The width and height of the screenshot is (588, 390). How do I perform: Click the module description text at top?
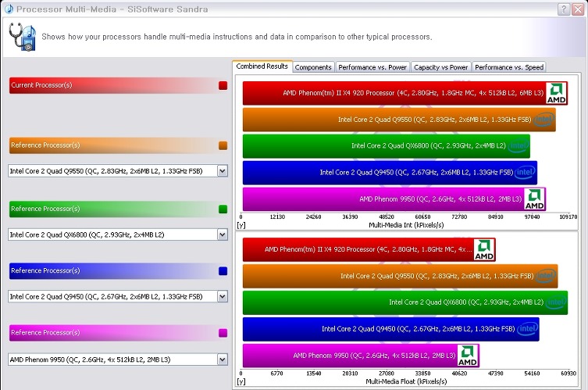[x=237, y=37]
